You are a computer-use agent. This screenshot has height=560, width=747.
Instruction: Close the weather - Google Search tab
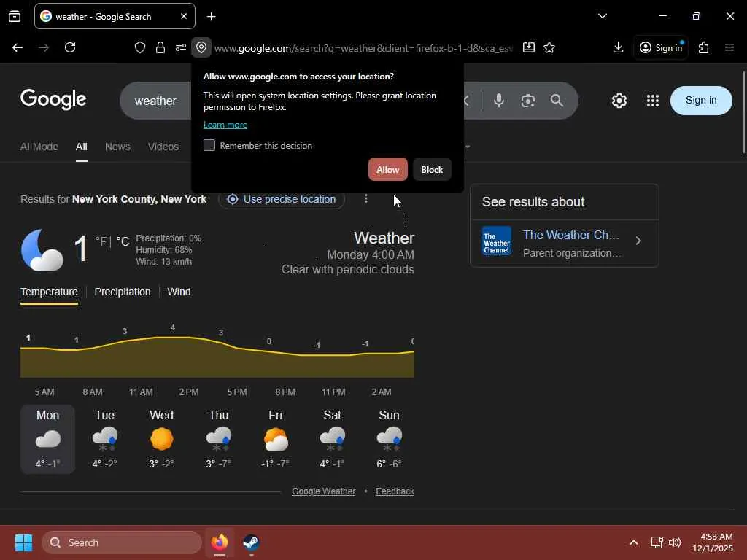(x=184, y=16)
